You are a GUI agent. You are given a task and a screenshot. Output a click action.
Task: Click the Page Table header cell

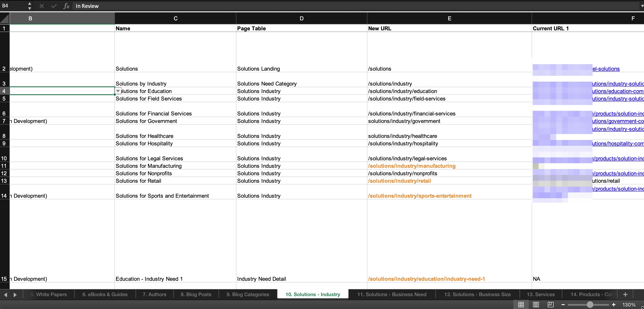(301, 28)
